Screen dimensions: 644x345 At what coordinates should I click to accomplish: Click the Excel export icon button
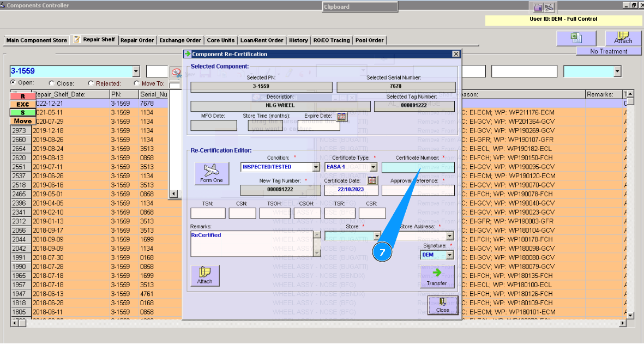point(576,38)
